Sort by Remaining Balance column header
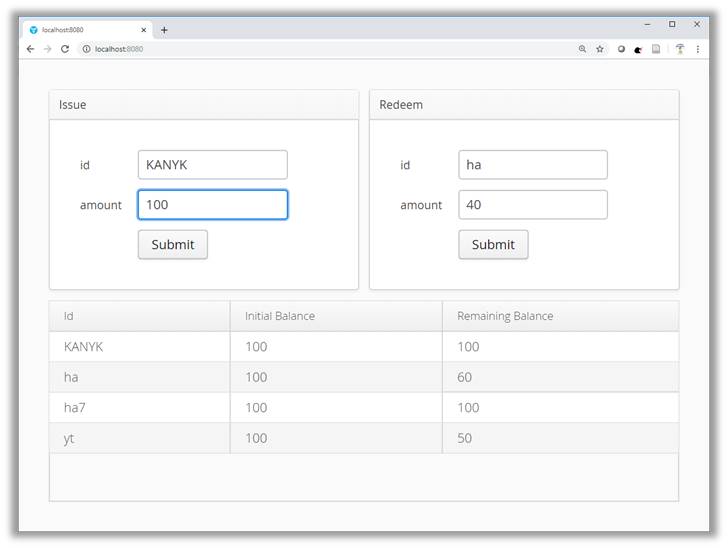728x548 pixels. 505,316
